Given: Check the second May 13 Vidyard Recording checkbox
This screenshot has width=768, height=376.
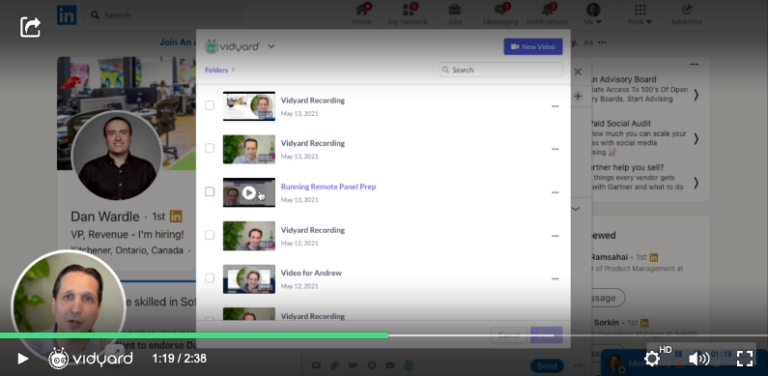Looking at the screenshot, I should (x=210, y=148).
